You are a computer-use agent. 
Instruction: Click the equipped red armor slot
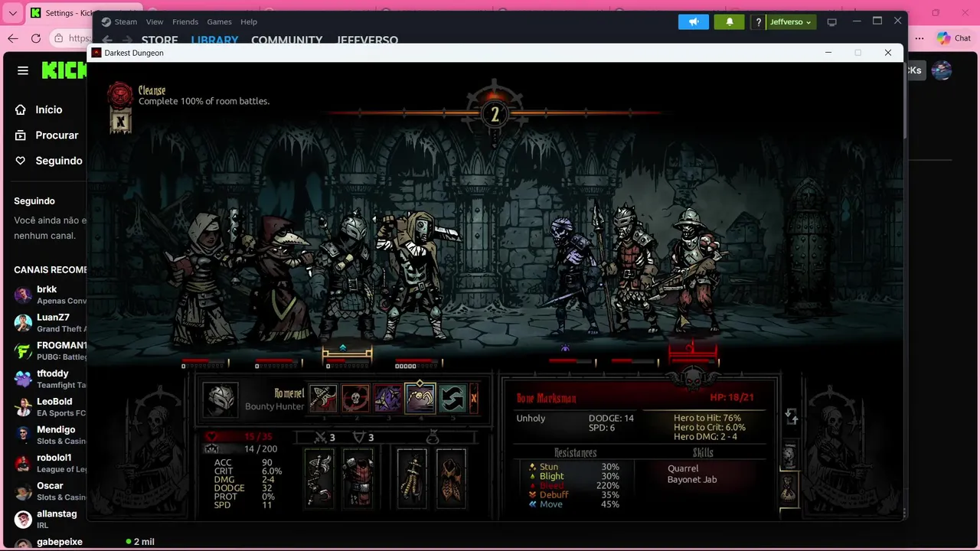[x=358, y=478]
